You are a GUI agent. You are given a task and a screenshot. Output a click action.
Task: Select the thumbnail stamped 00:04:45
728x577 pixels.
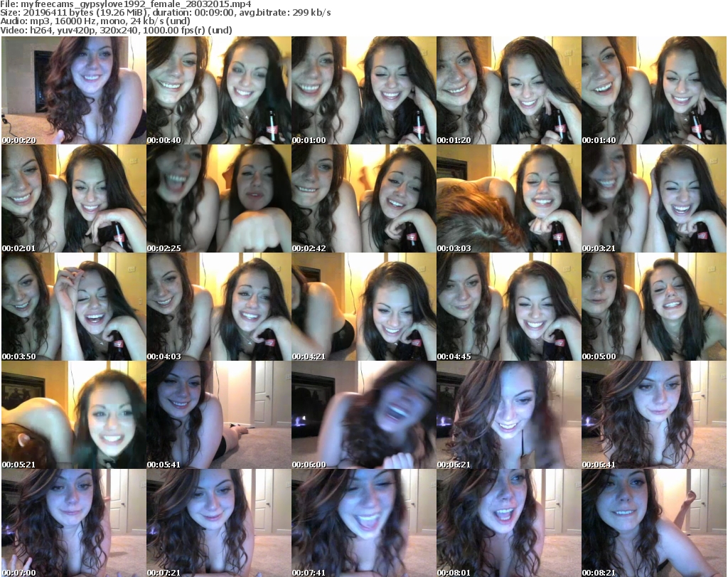(509, 307)
